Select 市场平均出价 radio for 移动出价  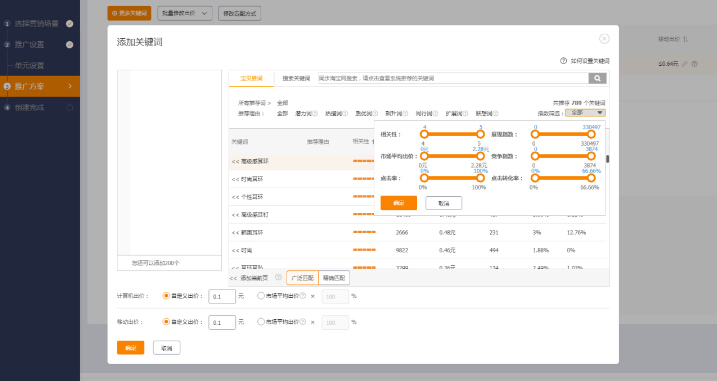(x=261, y=322)
